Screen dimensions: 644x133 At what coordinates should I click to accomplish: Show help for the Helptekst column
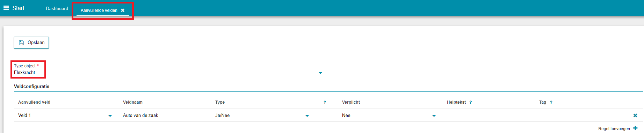(x=471, y=102)
